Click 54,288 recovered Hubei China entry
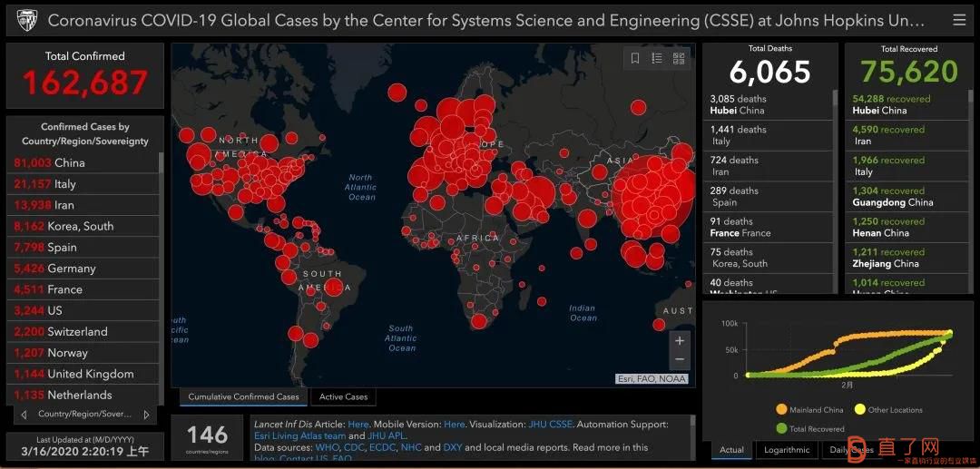This screenshot has width=980, height=469. [907, 105]
